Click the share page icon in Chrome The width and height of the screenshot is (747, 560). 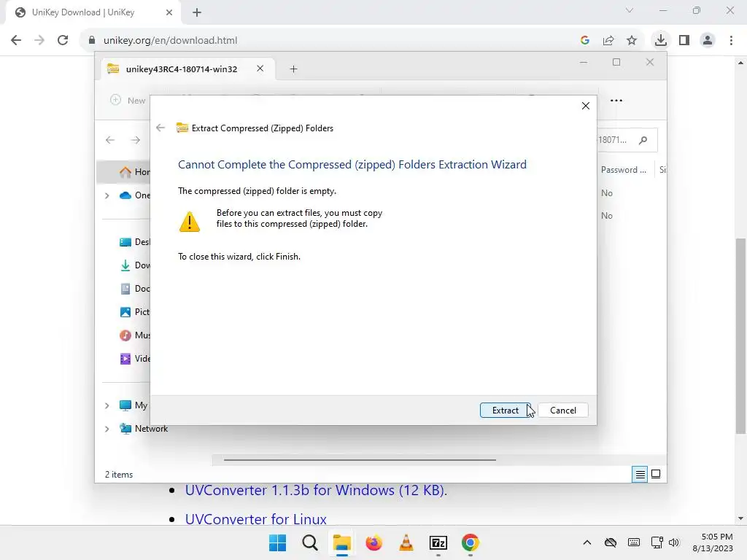[x=608, y=40]
